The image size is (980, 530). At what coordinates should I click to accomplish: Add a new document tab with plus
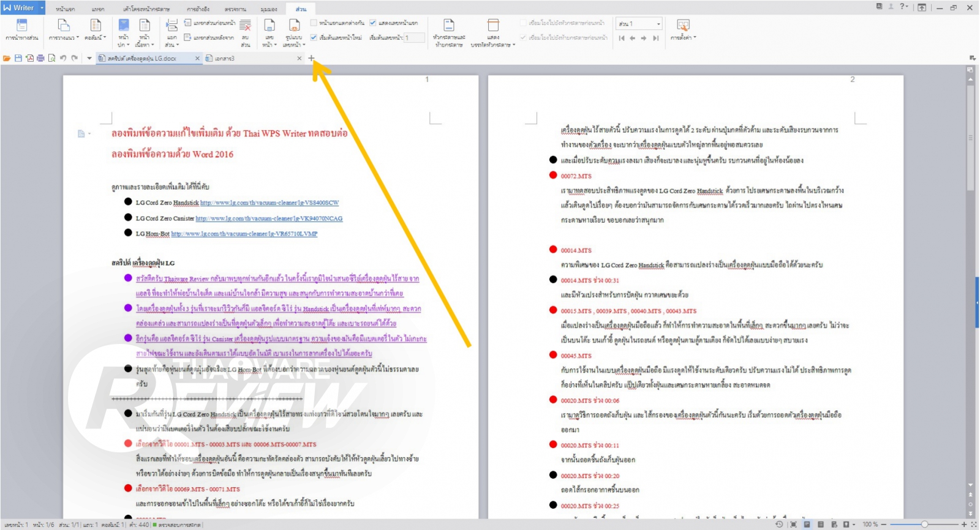[x=311, y=58]
